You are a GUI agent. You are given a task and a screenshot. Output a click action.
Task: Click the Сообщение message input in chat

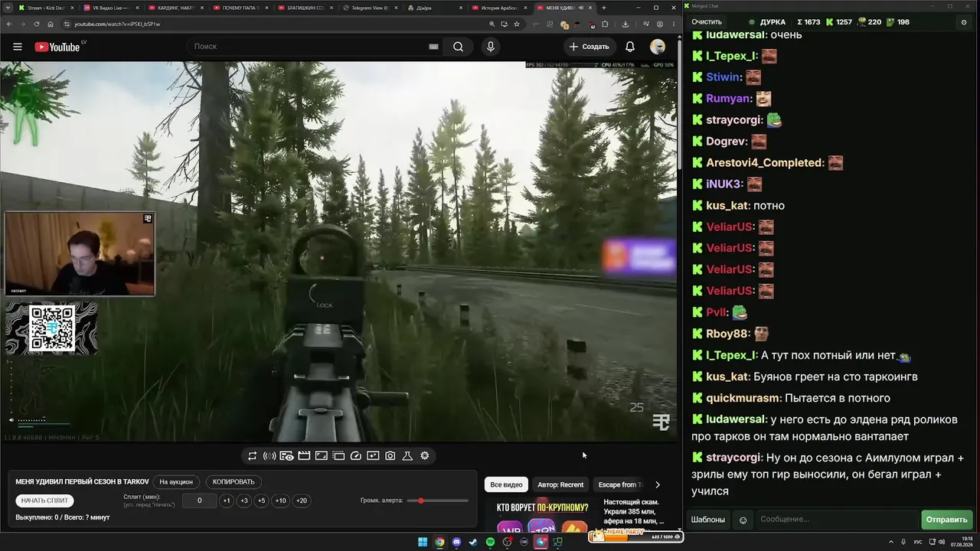tap(837, 520)
